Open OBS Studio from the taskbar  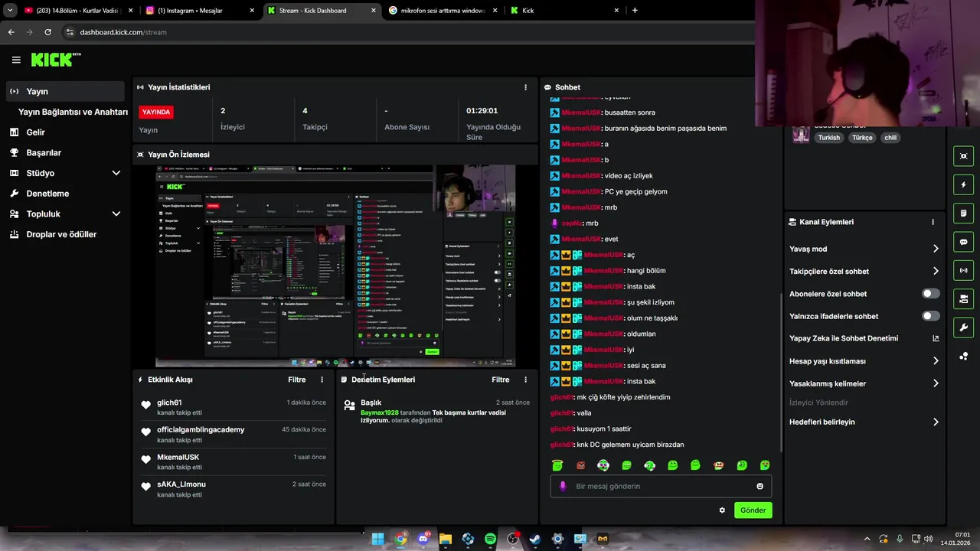513,540
